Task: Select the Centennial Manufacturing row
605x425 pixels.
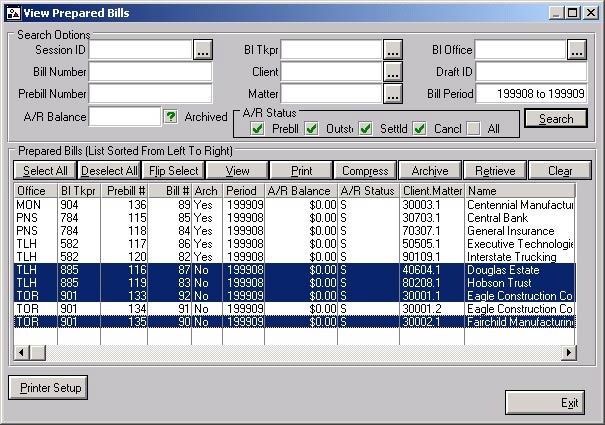Action: [294, 205]
